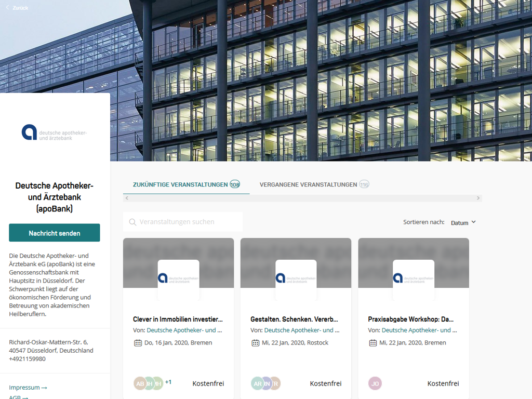This screenshot has width=532, height=399.
Task: Click the search magnifier icon
Action: [132, 222]
